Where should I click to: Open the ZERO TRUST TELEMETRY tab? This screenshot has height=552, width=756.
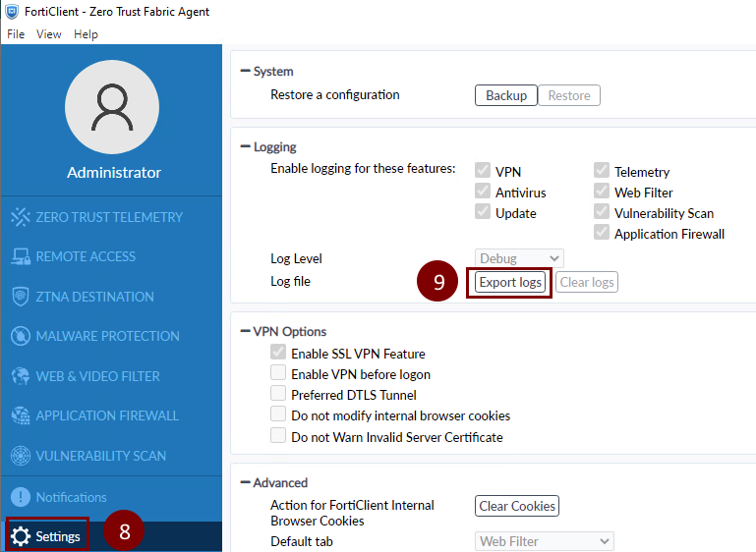click(109, 217)
